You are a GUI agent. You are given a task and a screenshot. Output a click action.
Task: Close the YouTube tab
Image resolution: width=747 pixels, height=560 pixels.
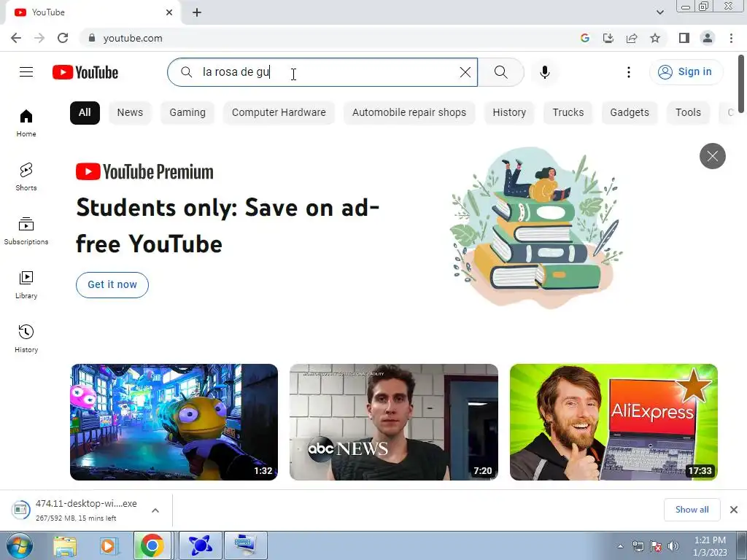169,12
